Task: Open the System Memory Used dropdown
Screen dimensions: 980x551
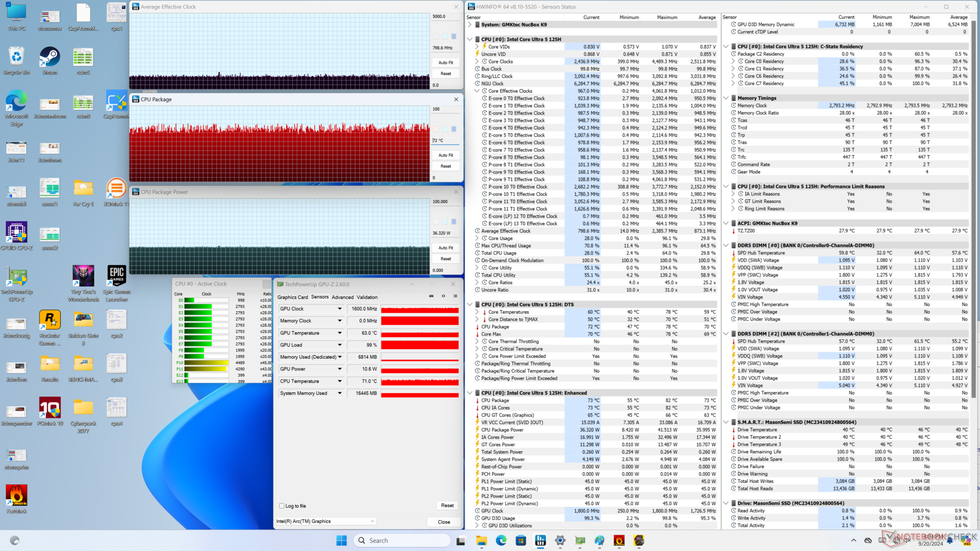Action: pyautogui.click(x=339, y=393)
